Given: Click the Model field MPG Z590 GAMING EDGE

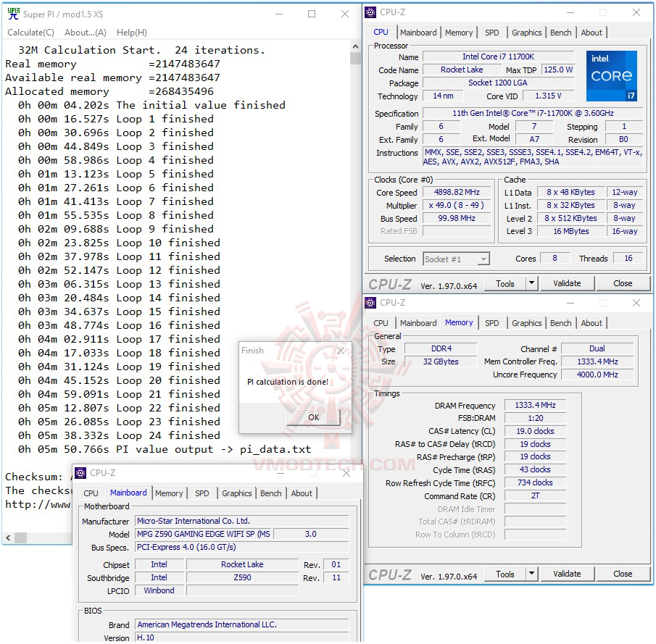Looking at the screenshot, I should 204,534.
